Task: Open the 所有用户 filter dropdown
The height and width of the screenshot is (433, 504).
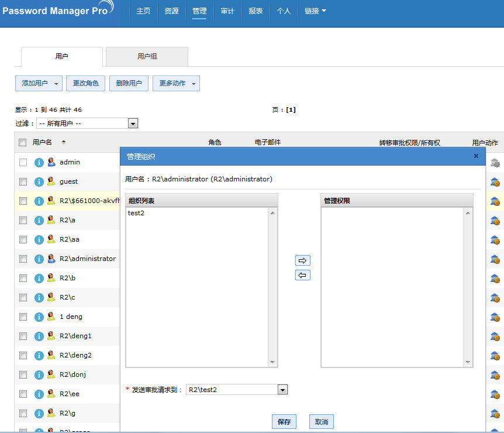Action: click(x=133, y=123)
